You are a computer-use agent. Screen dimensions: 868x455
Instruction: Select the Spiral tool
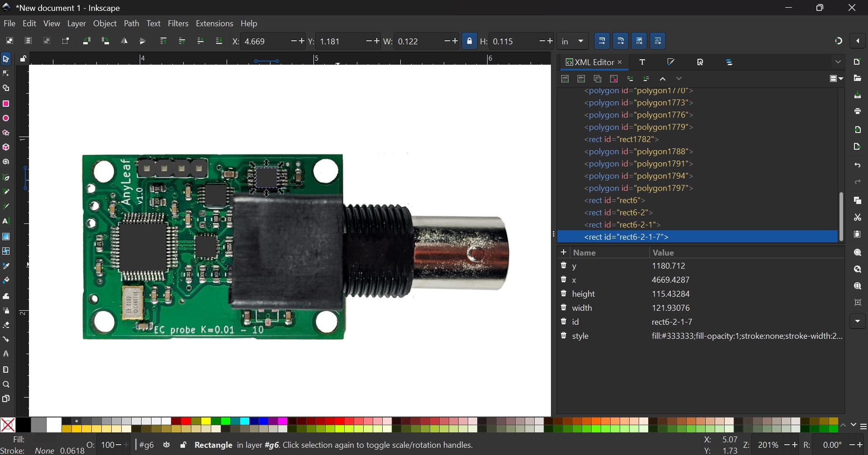[x=6, y=162]
